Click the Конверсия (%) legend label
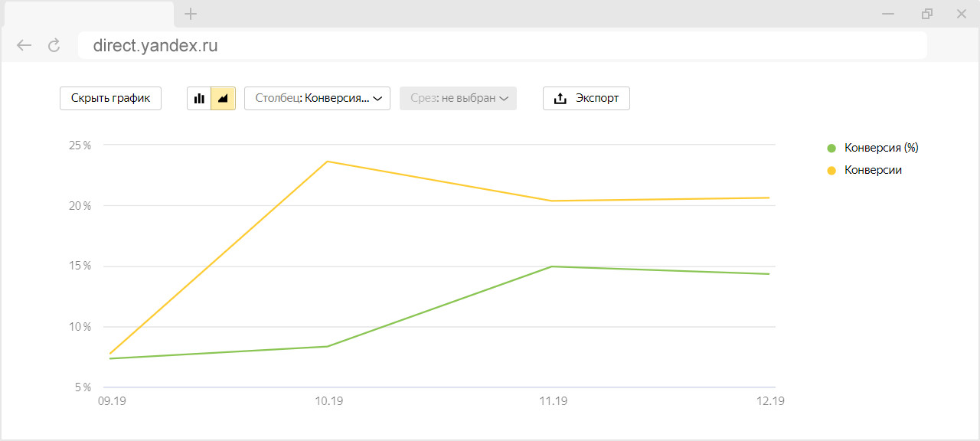Viewport: 980px width, 441px height. (x=880, y=149)
